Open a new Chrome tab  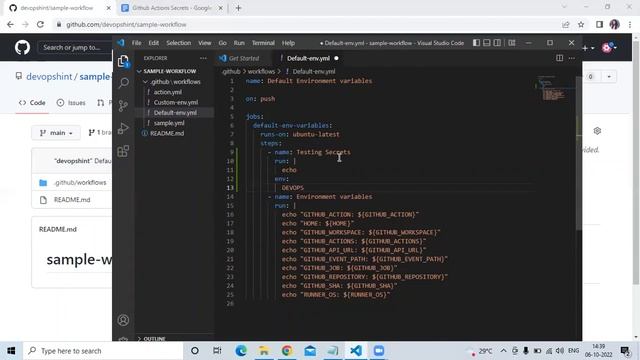click(239, 8)
